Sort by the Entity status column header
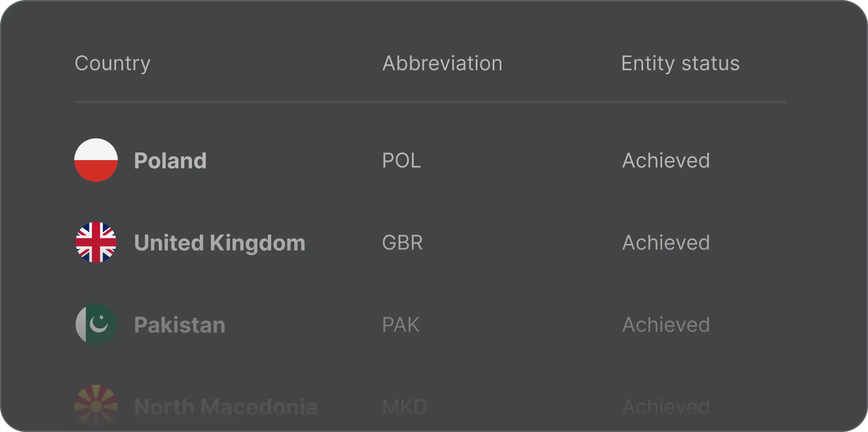This screenshot has height=432, width=868. (680, 63)
